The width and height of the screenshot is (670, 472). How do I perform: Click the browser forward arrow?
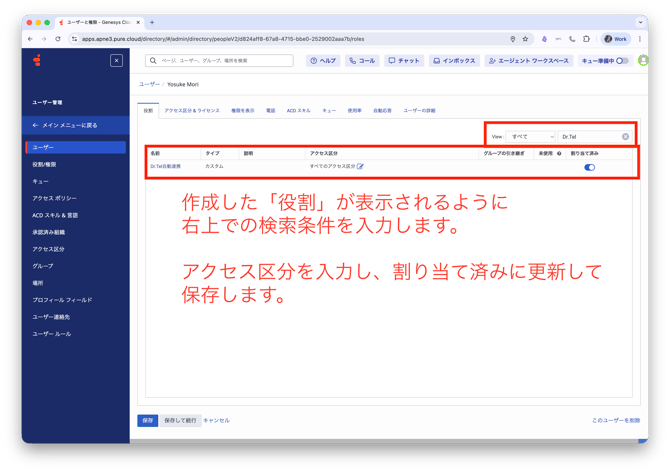(44, 39)
